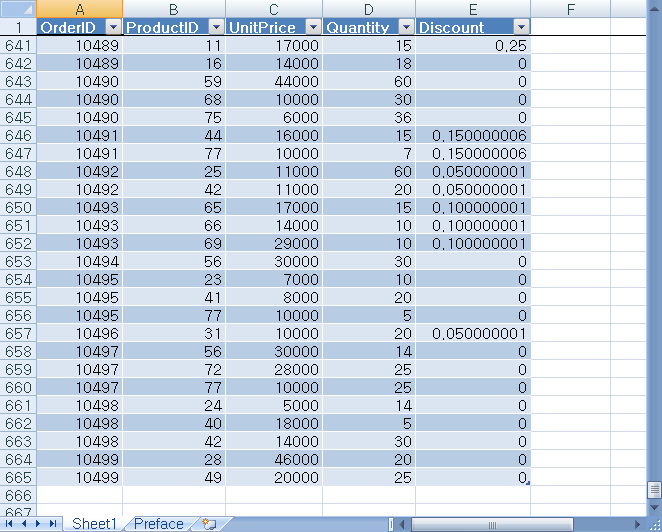The image size is (662, 532).
Task: Click UnitPrice cell 29000
Action: coord(274,244)
